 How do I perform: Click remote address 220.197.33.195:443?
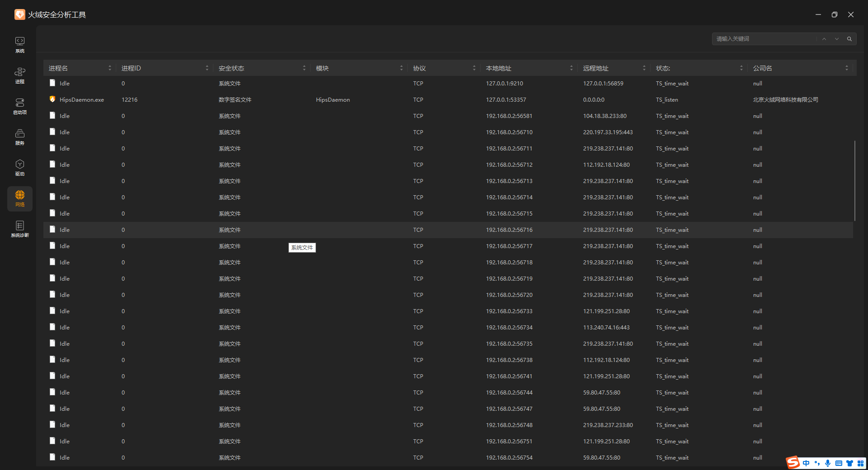[x=608, y=132]
